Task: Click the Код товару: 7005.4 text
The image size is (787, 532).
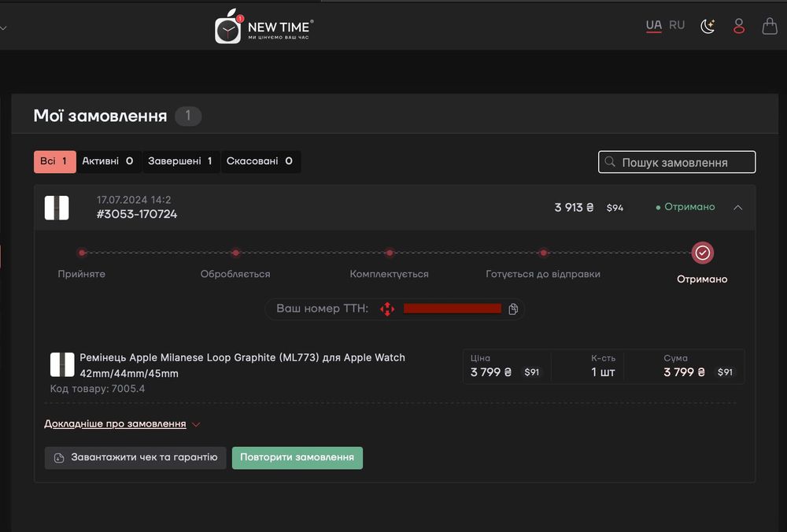Action: 98,389
